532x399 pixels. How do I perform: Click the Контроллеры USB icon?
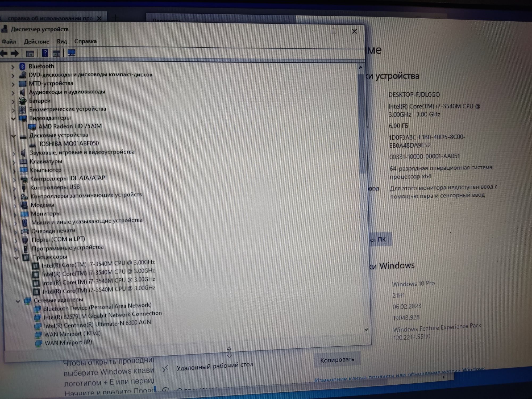pos(24,188)
